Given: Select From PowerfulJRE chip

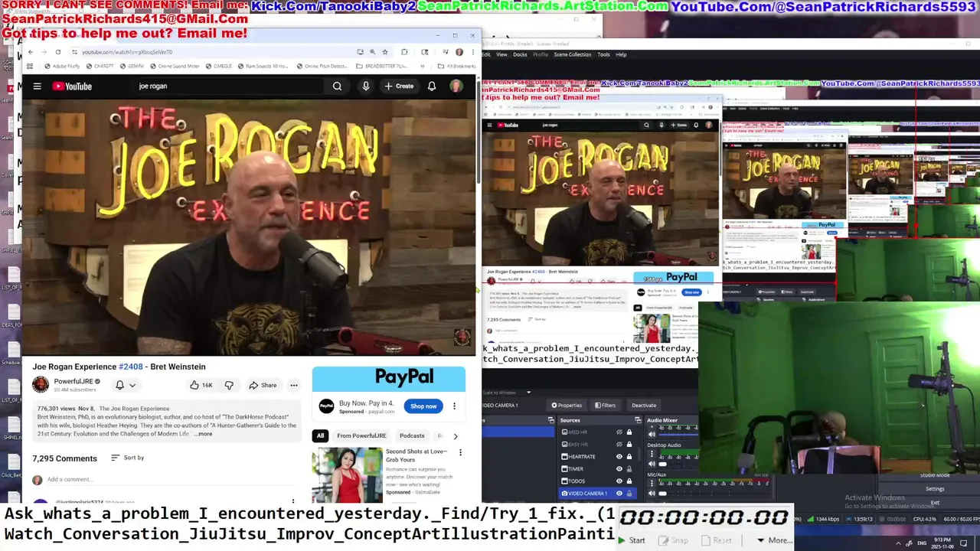Looking at the screenshot, I should click(x=361, y=436).
